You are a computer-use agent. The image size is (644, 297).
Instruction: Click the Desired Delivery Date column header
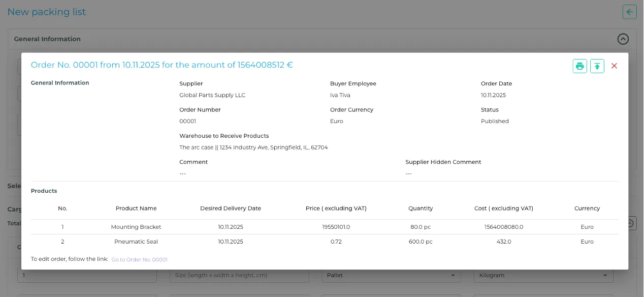point(231,209)
